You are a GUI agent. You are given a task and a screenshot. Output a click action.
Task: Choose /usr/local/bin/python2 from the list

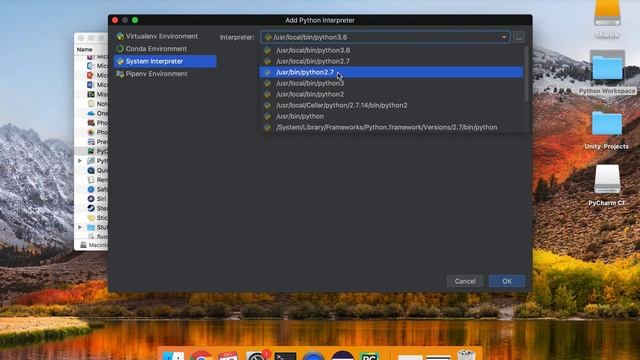point(391,94)
